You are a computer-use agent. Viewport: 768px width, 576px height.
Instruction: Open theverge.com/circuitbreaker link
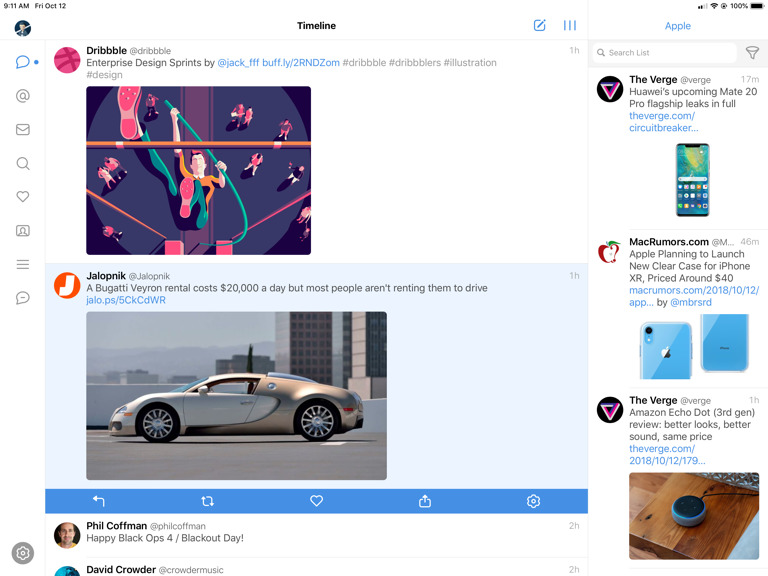(663, 122)
